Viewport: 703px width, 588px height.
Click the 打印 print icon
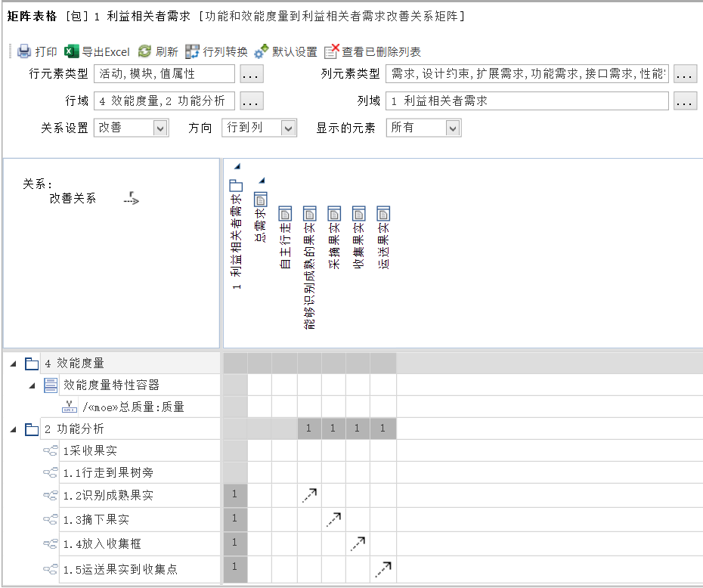23,51
